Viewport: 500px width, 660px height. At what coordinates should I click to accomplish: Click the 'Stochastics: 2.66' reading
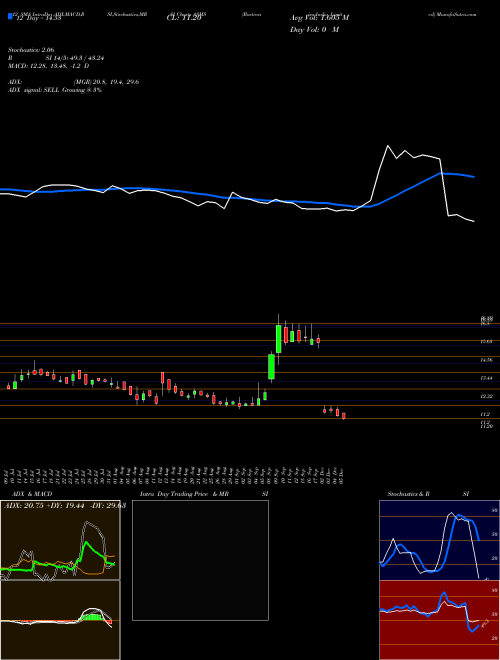coord(31,50)
